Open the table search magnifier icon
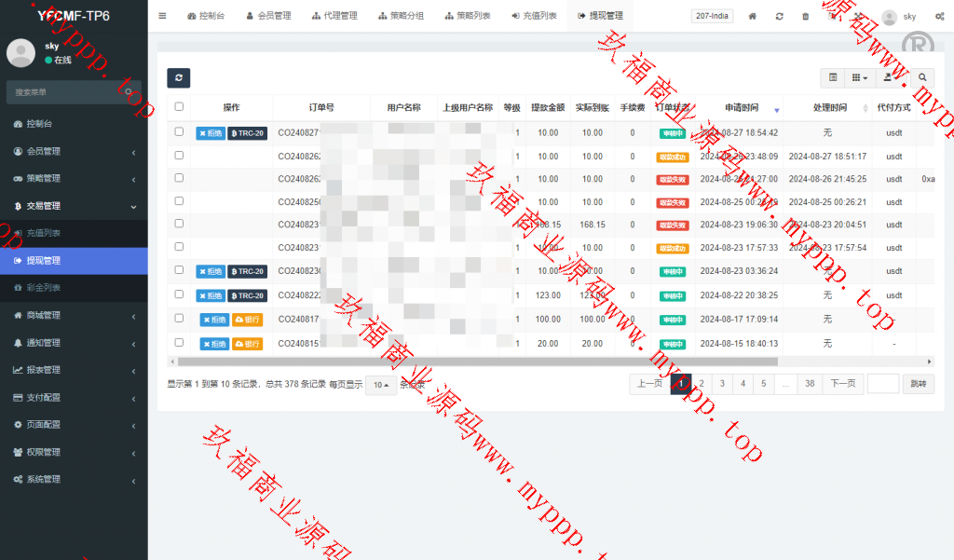This screenshot has height=560, width=954. coord(922,78)
